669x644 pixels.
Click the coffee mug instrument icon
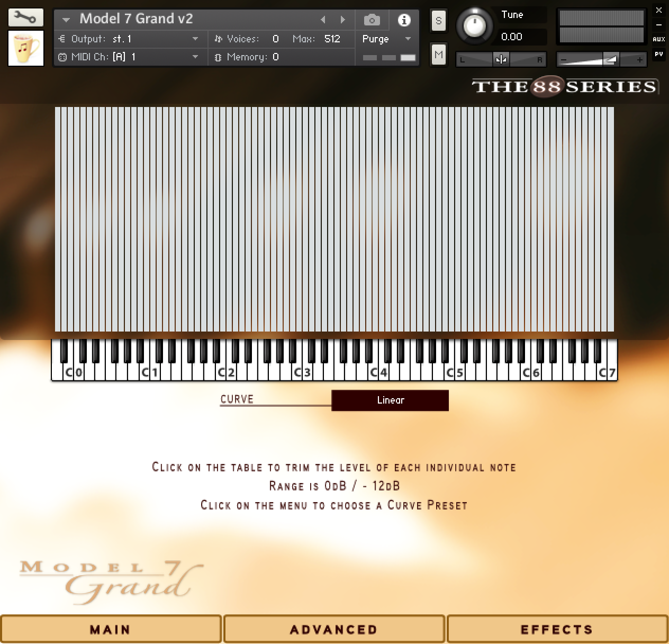point(26,49)
